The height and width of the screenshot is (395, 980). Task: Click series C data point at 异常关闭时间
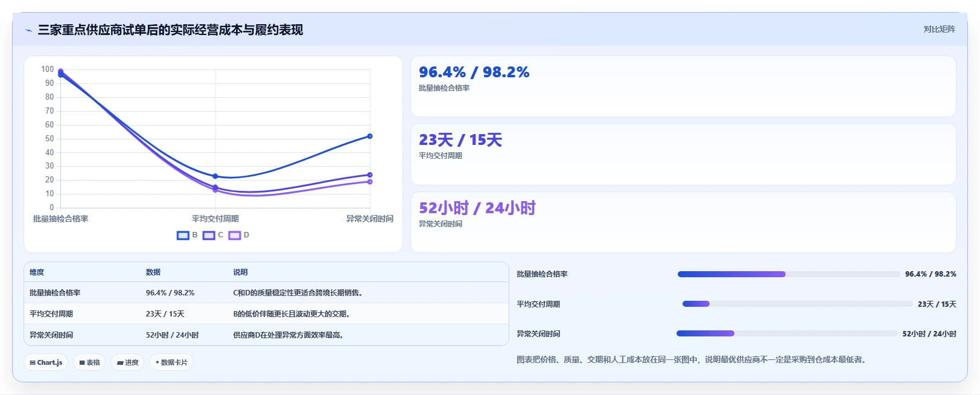pyautogui.click(x=370, y=175)
